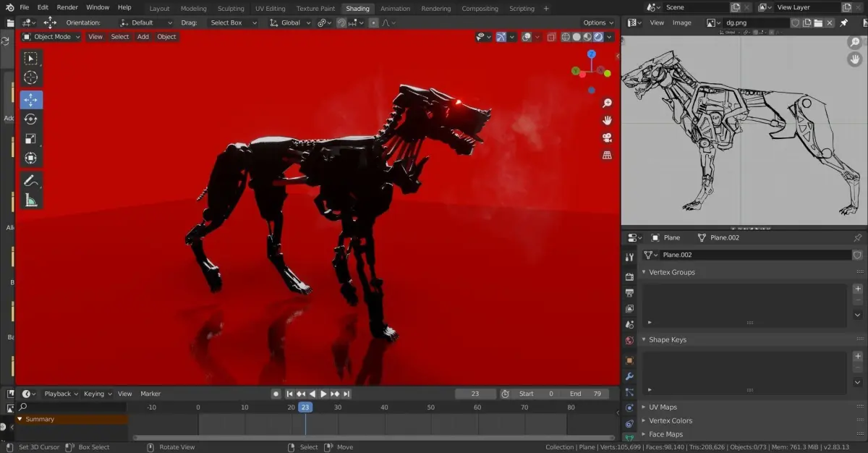Activate the Annotate pencil tool
The image size is (868, 453).
[x=31, y=180]
